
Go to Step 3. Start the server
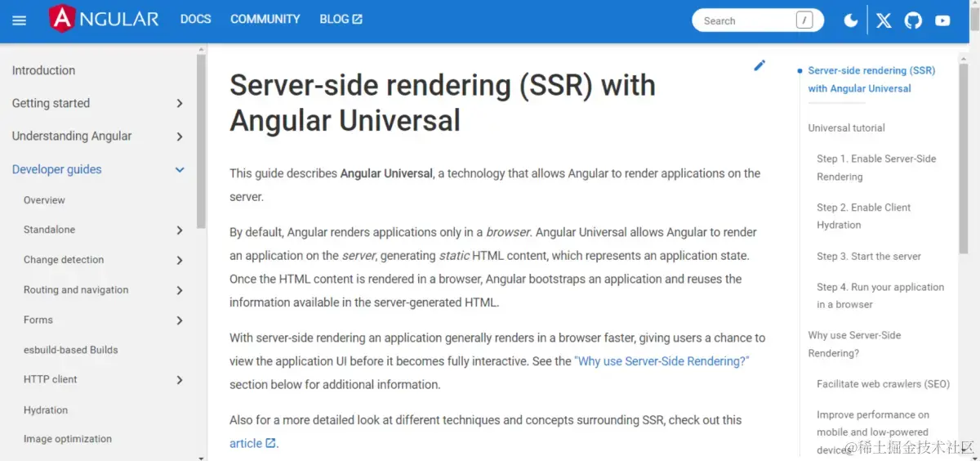click(869, 256)
